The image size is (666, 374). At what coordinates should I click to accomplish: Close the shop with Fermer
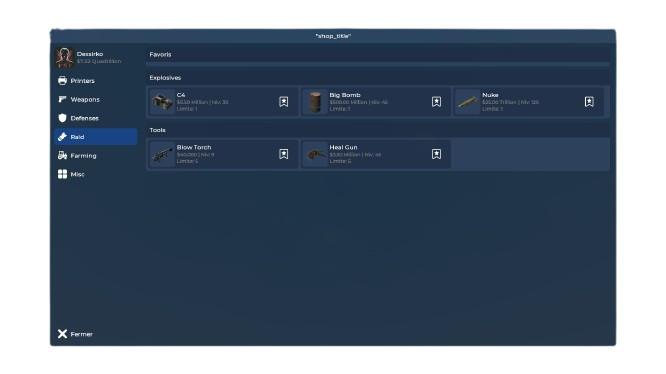[75, 334]
